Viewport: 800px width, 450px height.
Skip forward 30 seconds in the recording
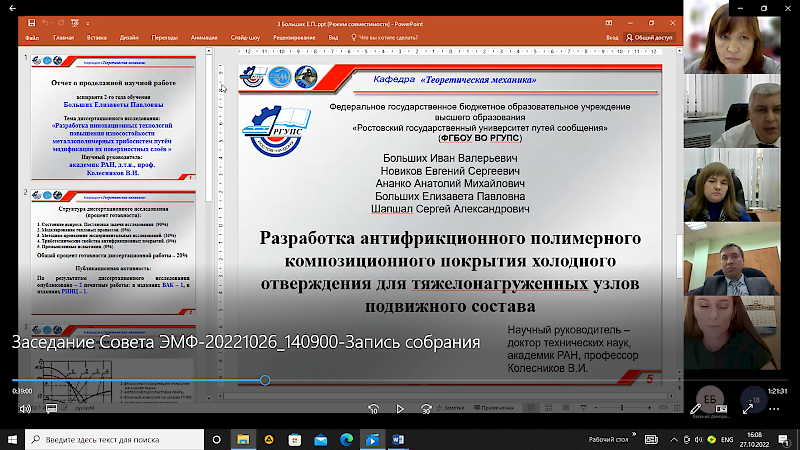(428, 408)
